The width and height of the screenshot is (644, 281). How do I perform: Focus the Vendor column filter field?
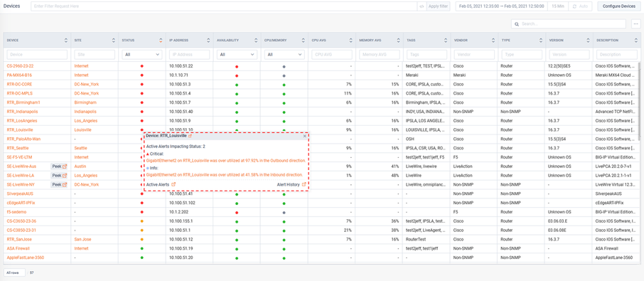474,54
